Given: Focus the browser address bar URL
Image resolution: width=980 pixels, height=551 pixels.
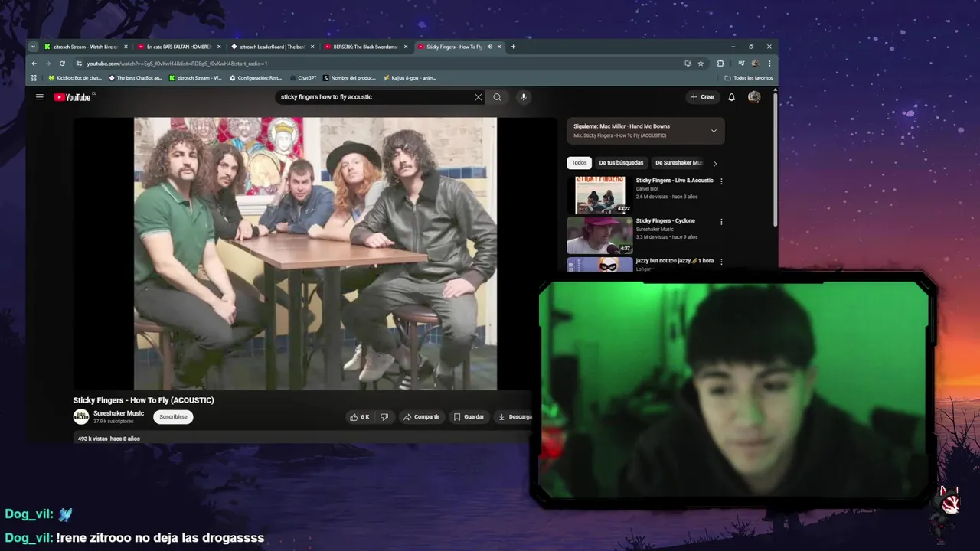Looking at the screenshot, I should point(177,64).
